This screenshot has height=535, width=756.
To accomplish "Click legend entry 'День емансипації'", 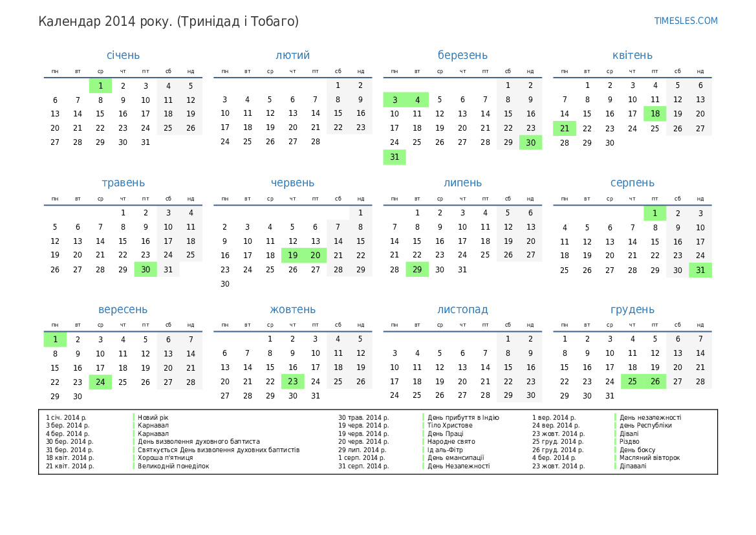I will click(456, 457).
